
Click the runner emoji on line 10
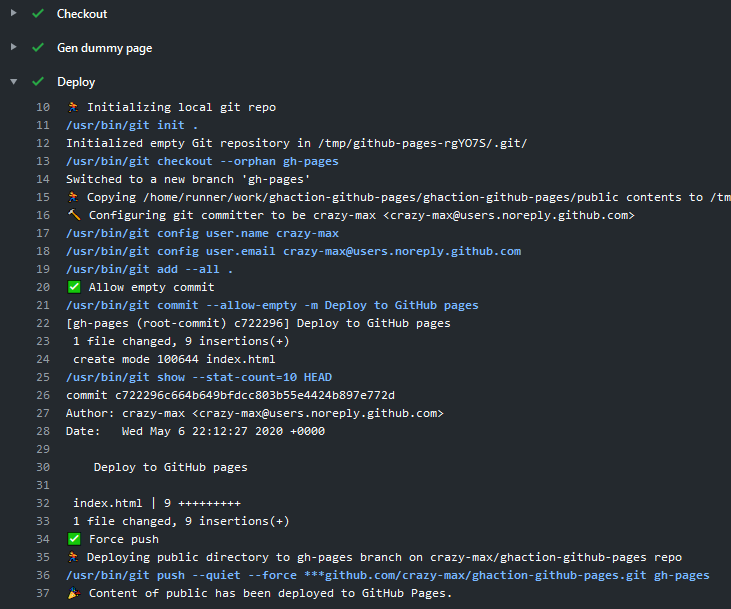tap(73, 107)
